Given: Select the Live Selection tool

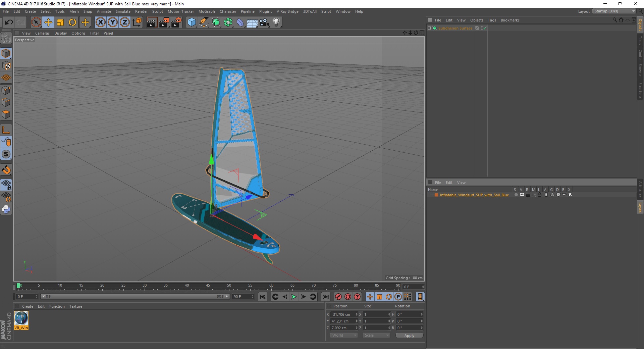Looking at the screenshot, I should 36,22.
